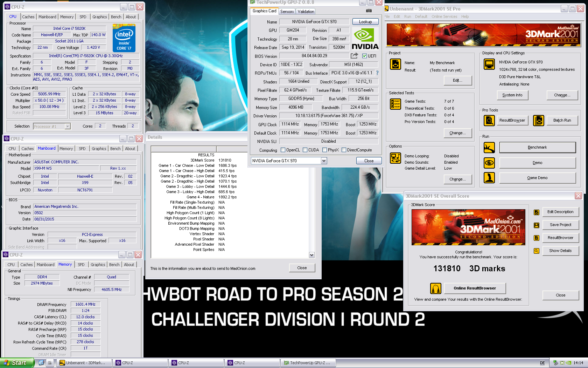588x368 pixels.
Task: Click the Bus Interface question mark icon
Action: click(377, 73)
